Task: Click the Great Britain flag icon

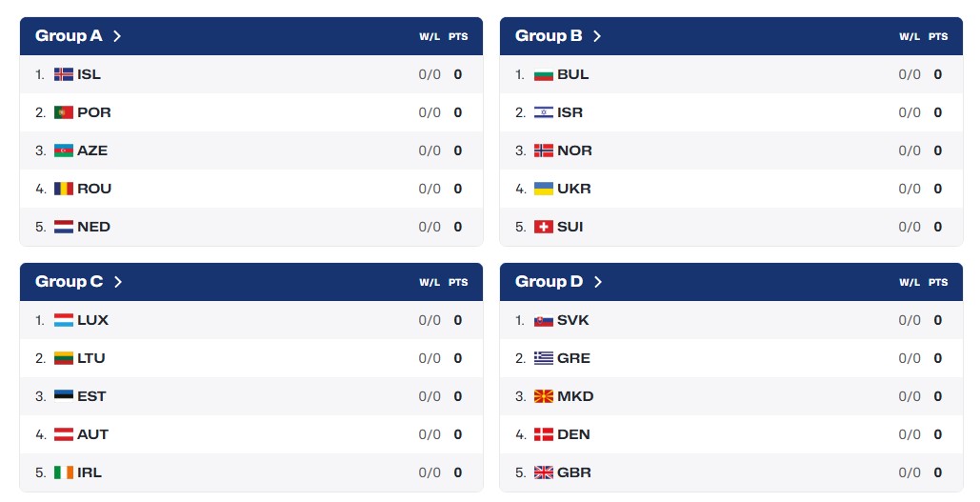Action: pyautogui.click(x=543, y=472)
